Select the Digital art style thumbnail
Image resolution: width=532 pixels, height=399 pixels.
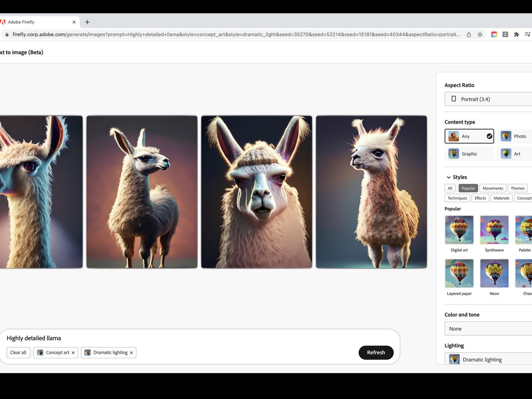pyautogui.click(x=459, y=230)
